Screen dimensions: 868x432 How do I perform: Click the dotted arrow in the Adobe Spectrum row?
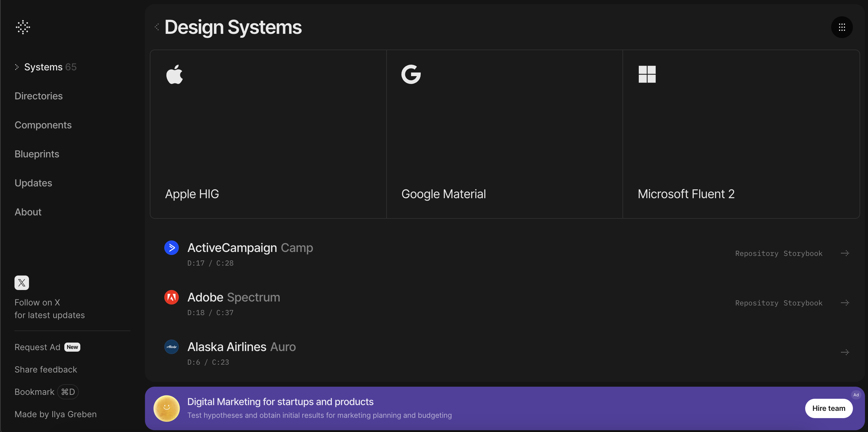[x=845, y=303]
